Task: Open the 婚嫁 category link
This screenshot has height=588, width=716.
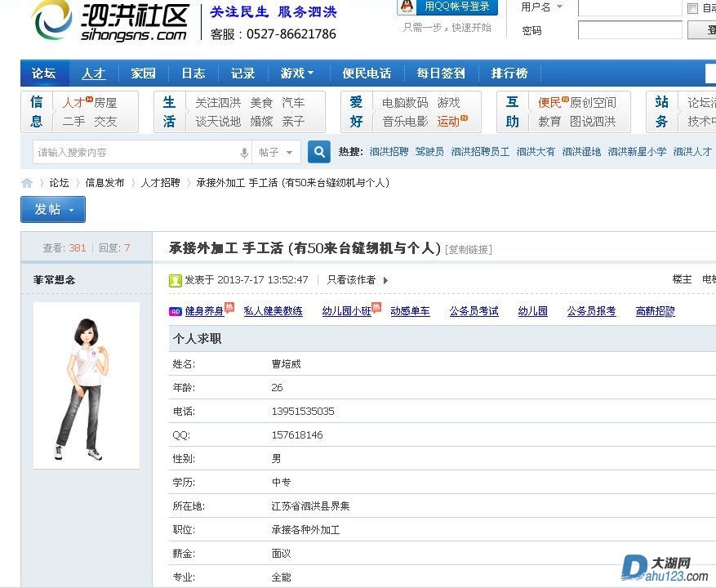Action: [261, 122]
